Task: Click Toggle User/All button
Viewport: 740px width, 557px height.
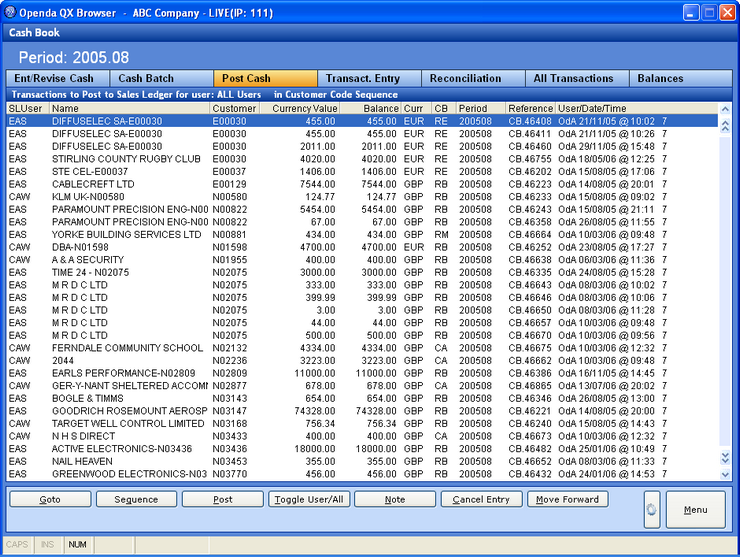Action: (309, 499)
